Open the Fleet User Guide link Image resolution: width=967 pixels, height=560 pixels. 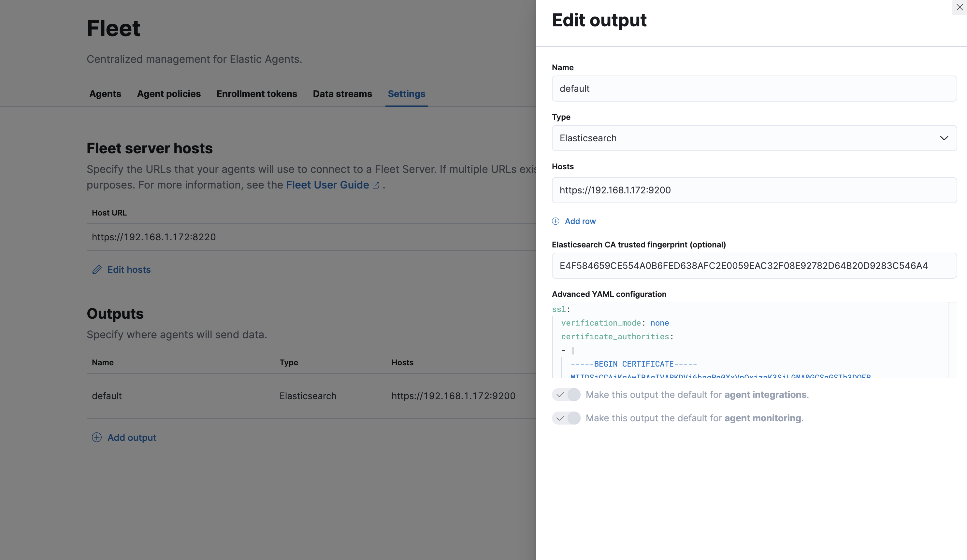coord(327,185)
